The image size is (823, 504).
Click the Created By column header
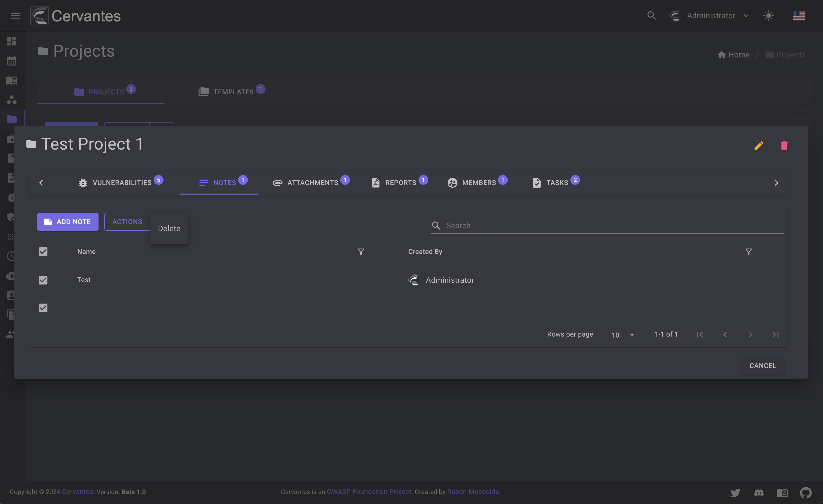(x=425, y=252)
